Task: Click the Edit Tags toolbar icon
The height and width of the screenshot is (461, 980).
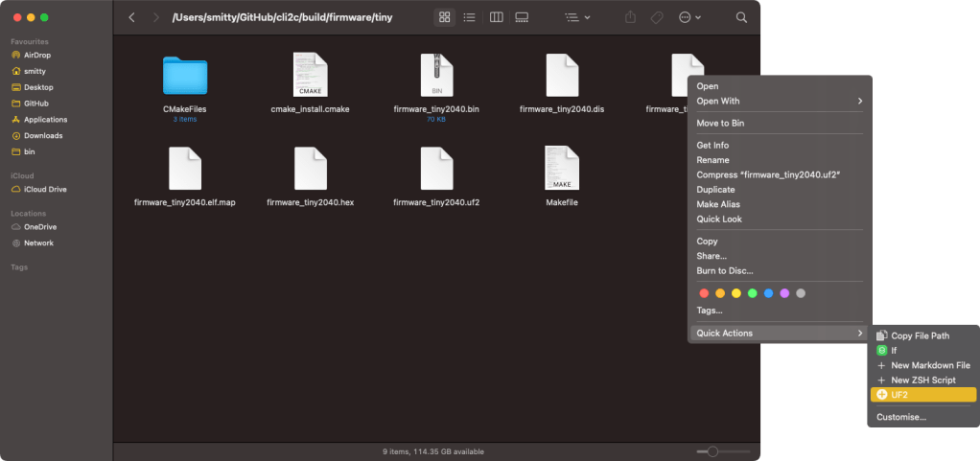Action: pyautogui.click(x=657, y=17)
